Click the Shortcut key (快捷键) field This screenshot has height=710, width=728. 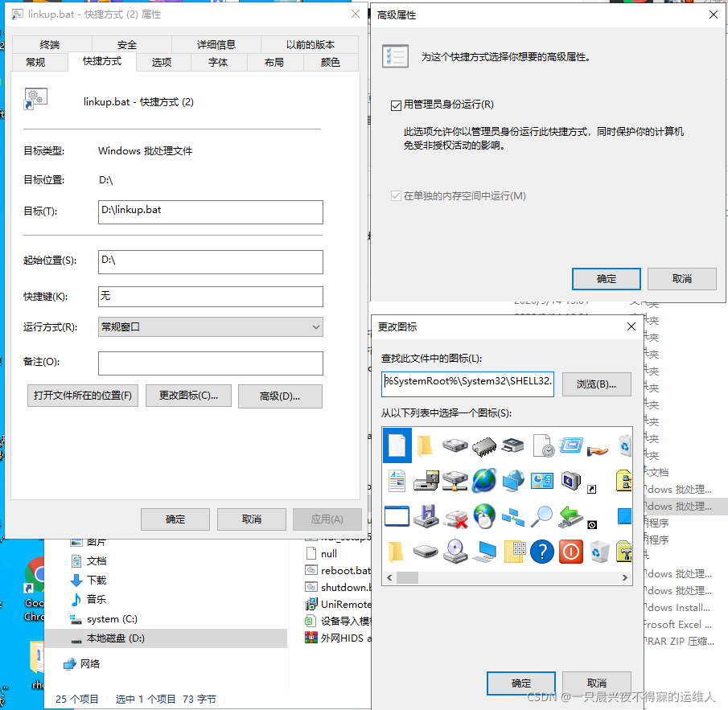point(210,297)
